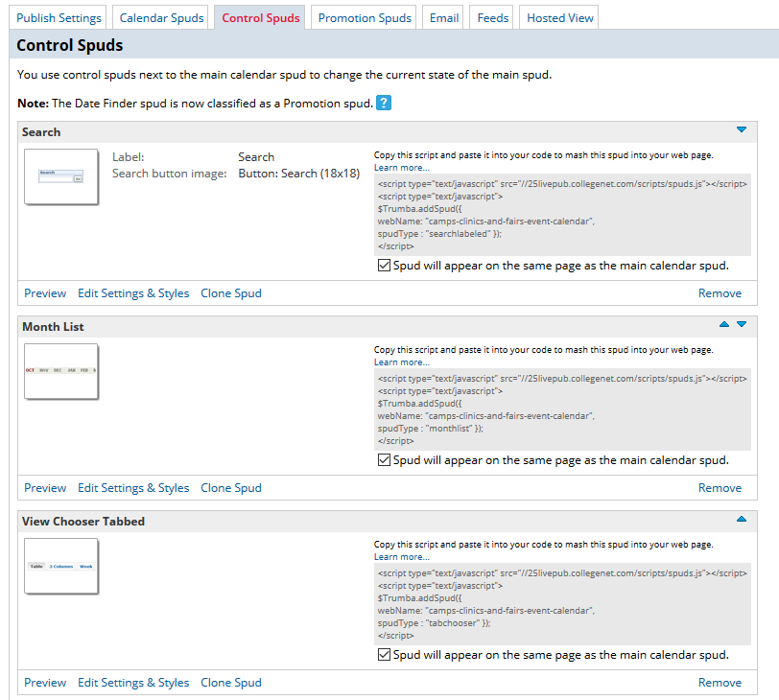
Task: Open the Email tab
Action: pyautogui.click(x=444, y=18)
